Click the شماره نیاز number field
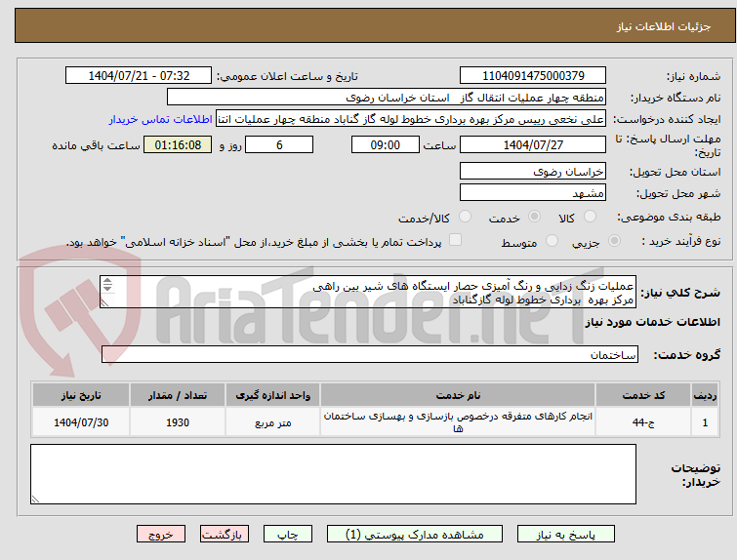 coord(533,76)
